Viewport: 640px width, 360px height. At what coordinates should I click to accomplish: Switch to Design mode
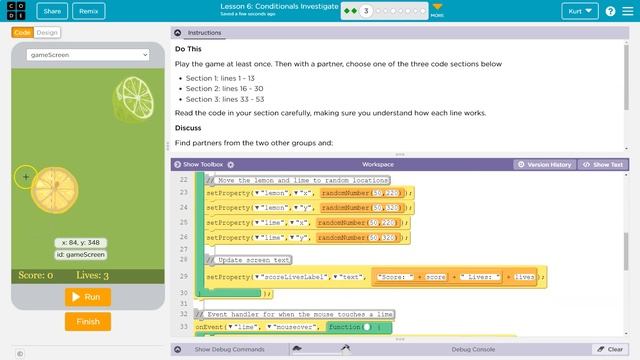(47, 33)
